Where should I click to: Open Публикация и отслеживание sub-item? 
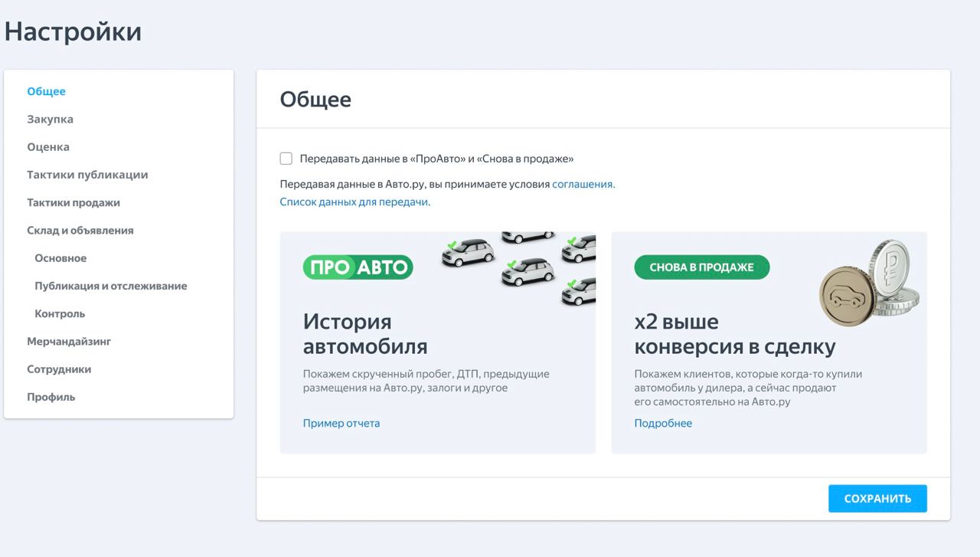[x=110, y=286]
